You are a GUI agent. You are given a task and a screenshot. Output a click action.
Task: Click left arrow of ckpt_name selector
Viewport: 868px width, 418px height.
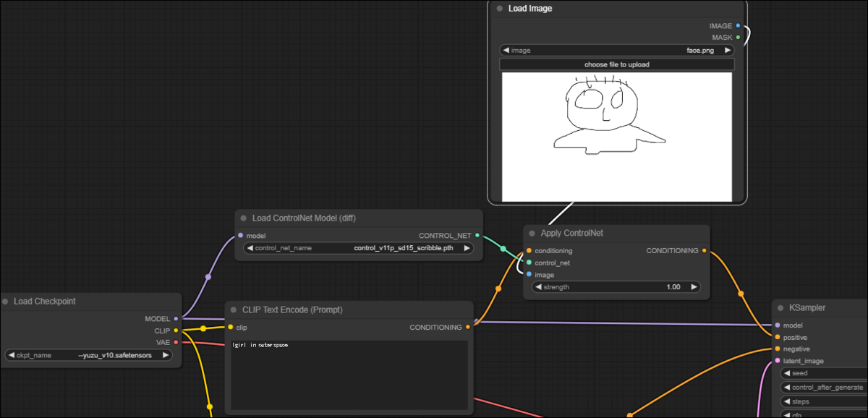[x=11, y=355]
